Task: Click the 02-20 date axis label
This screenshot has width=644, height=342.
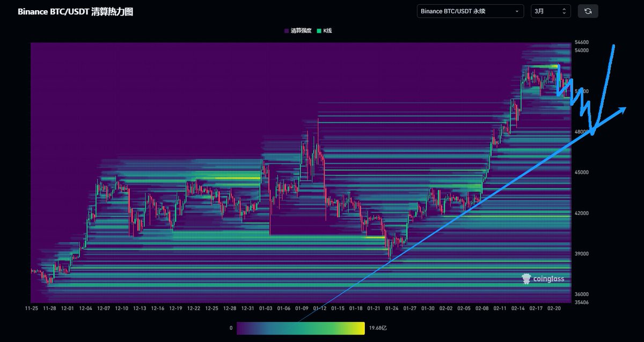Action: tap(554, 308)
